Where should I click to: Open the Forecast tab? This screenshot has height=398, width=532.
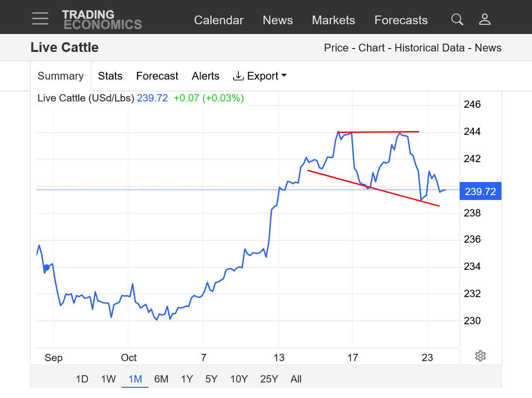[157, 76]
